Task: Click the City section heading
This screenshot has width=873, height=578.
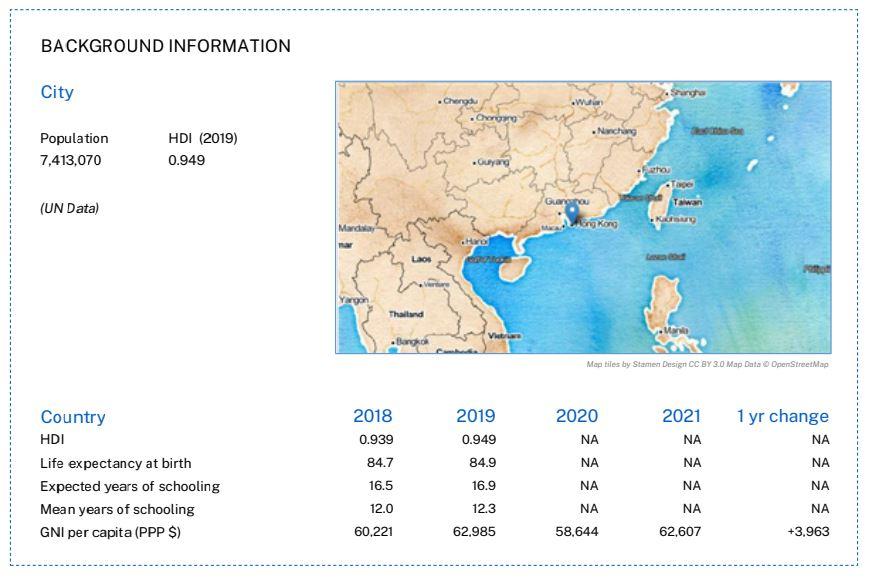Action: [57, 92]
